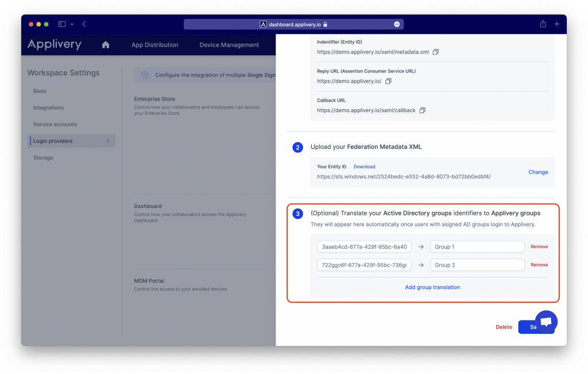The height and width of the screenshot is (374, 588).
Task: Expand the Login providers chevron
Action: click(108, 141)
